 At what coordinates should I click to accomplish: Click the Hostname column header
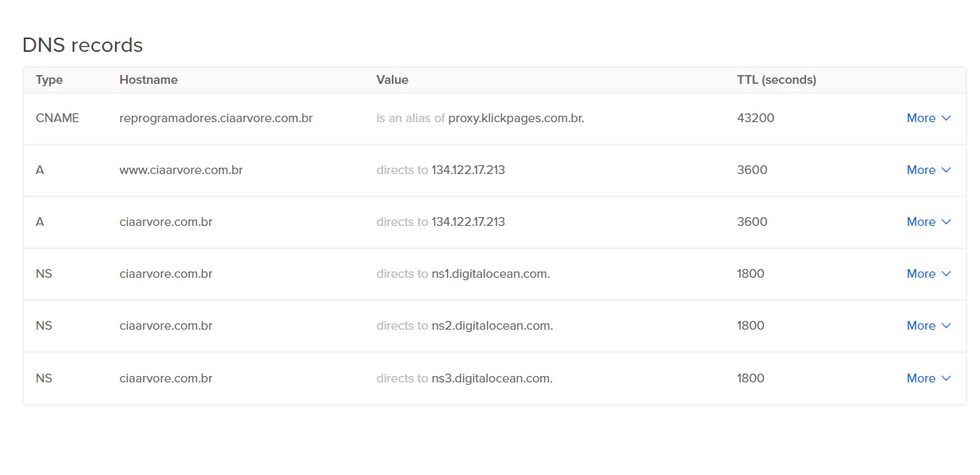coord(148,80)
